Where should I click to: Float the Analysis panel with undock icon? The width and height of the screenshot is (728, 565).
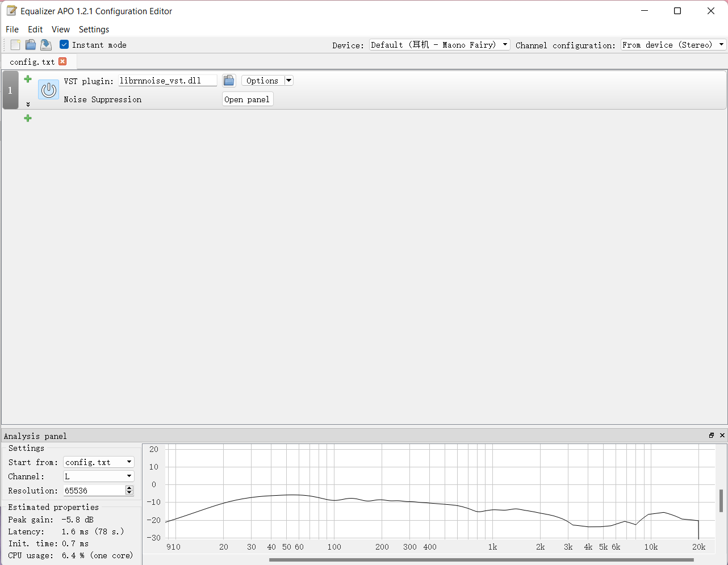[x=712, y=436]
